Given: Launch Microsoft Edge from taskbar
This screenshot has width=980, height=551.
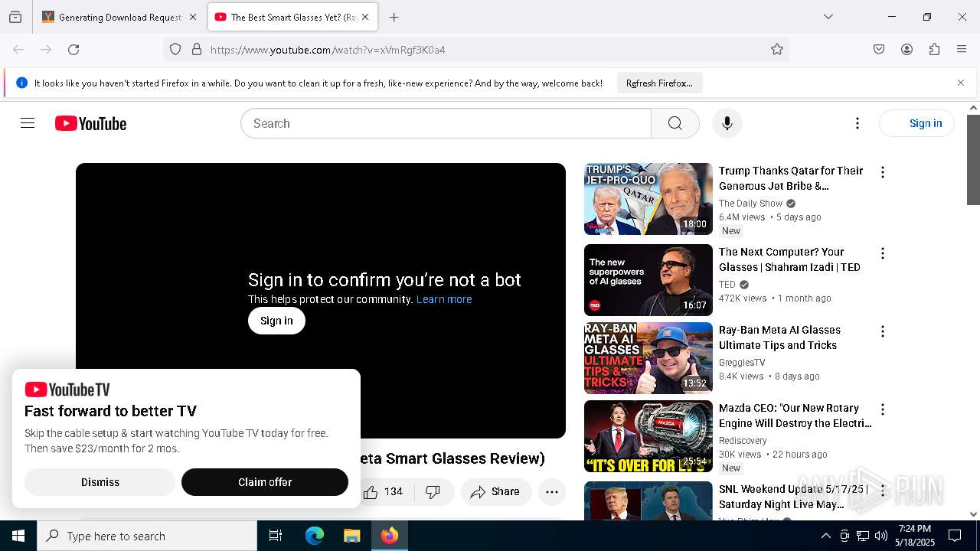Looking at the screenshot, I should (x=315, y=536).
